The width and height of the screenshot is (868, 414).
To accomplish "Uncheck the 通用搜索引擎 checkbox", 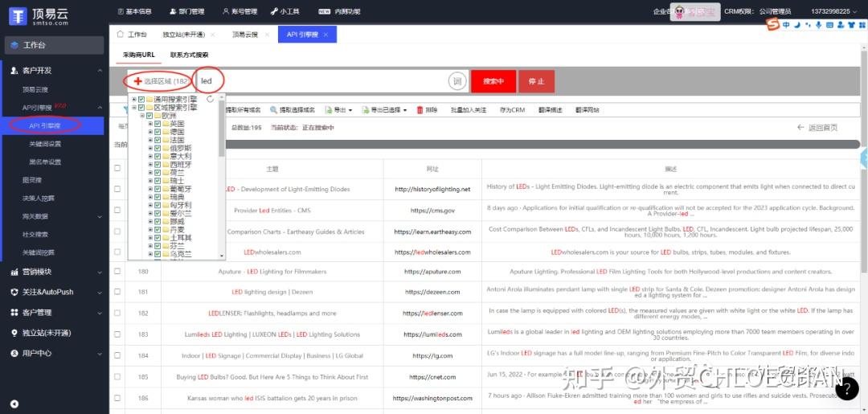I will point(141,100).
